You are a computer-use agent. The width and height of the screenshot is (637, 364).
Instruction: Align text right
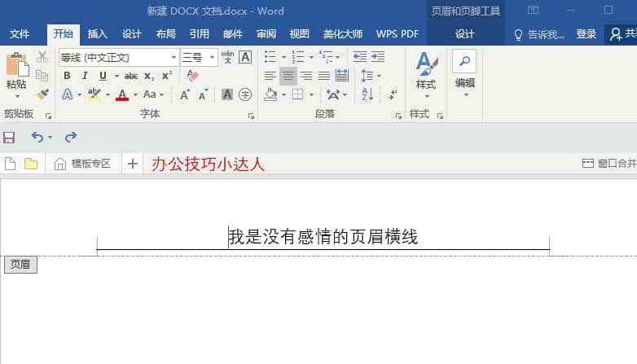[x=306, y=76]
